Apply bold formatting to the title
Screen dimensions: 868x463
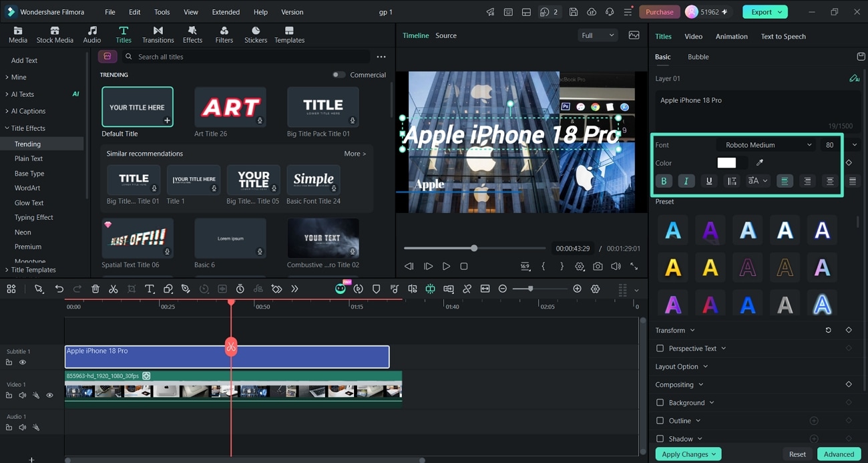(664, 181)
